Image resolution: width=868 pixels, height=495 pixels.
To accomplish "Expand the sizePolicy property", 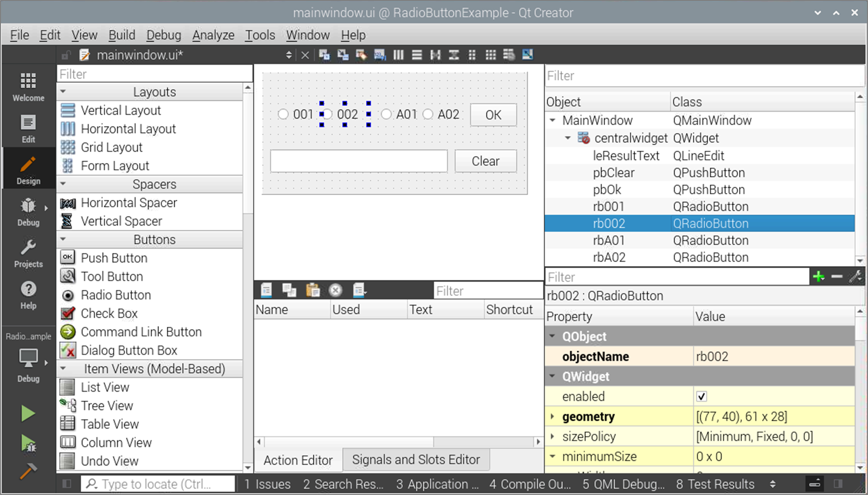I will click(x=552, y=436).
